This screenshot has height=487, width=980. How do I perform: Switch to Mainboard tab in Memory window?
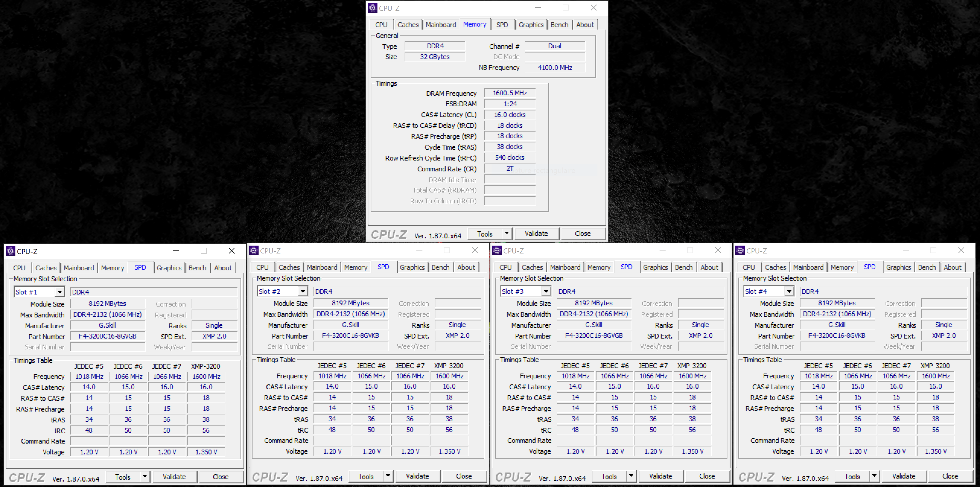click(441, 25)
